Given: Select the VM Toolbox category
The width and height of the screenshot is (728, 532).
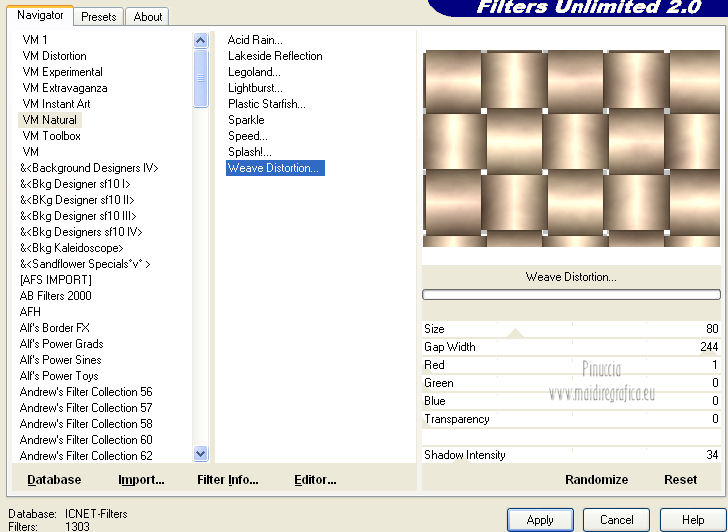Looking at the screenshot, I should (x=52, y=136).
